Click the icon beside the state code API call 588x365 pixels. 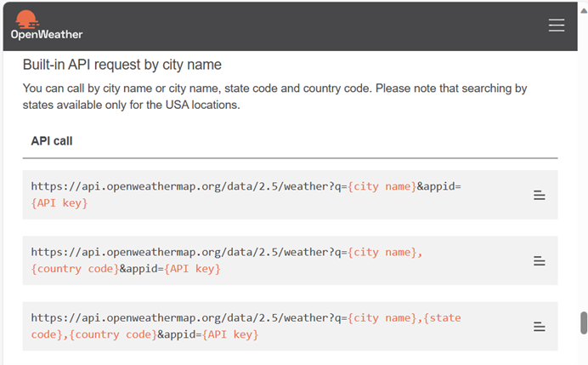tap(540, 327)
